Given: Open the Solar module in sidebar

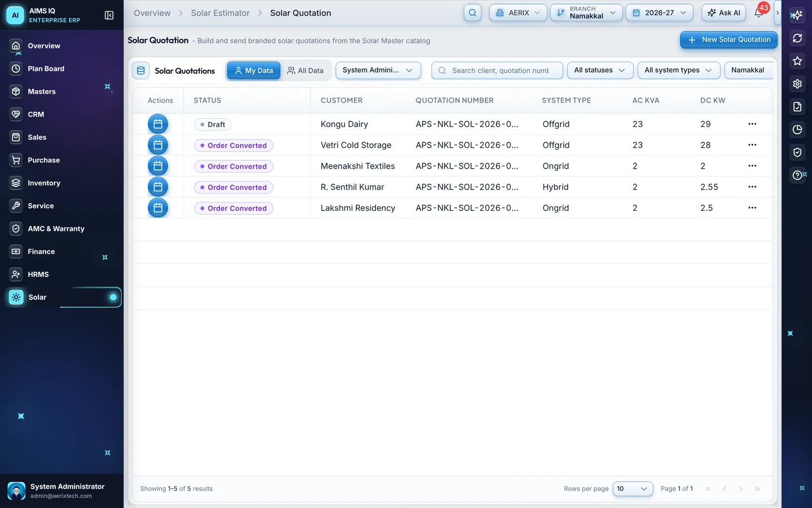Looking at the screenshot, I should 63,297.
